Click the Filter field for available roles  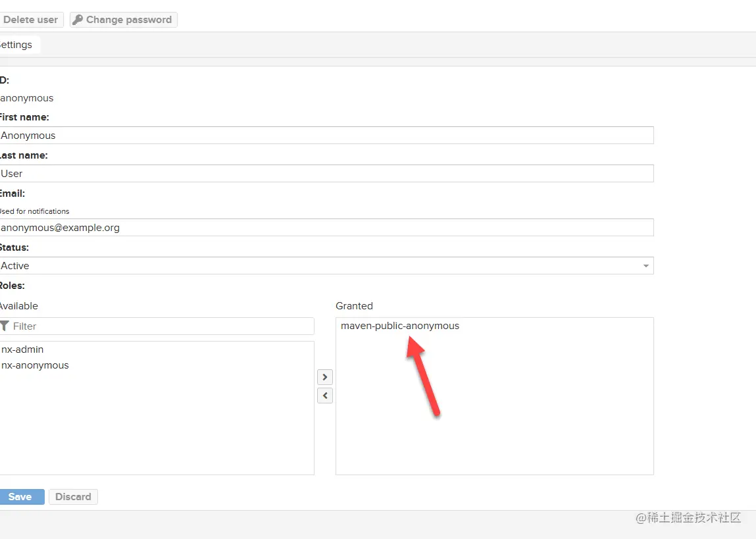pos(157,326)
